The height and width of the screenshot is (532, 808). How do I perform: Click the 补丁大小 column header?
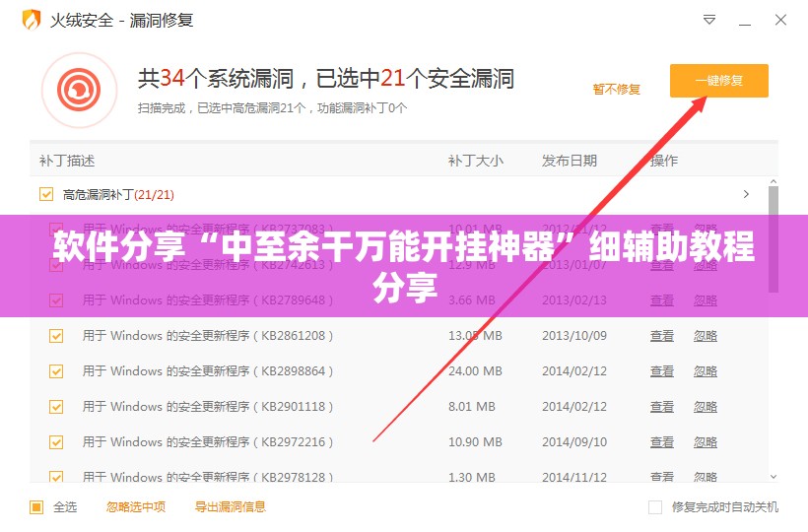(476, 161)
